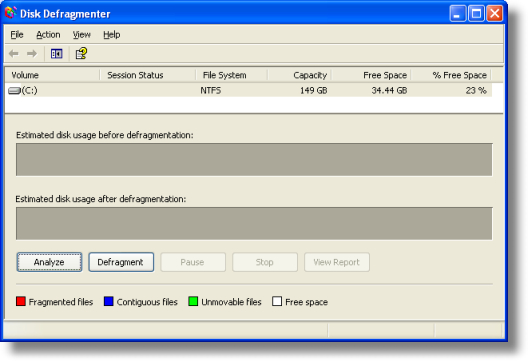The width and height of the screenshot is (528, 362).
Task: Open the Help properties toolbar icon
Action: pos(81,54)
